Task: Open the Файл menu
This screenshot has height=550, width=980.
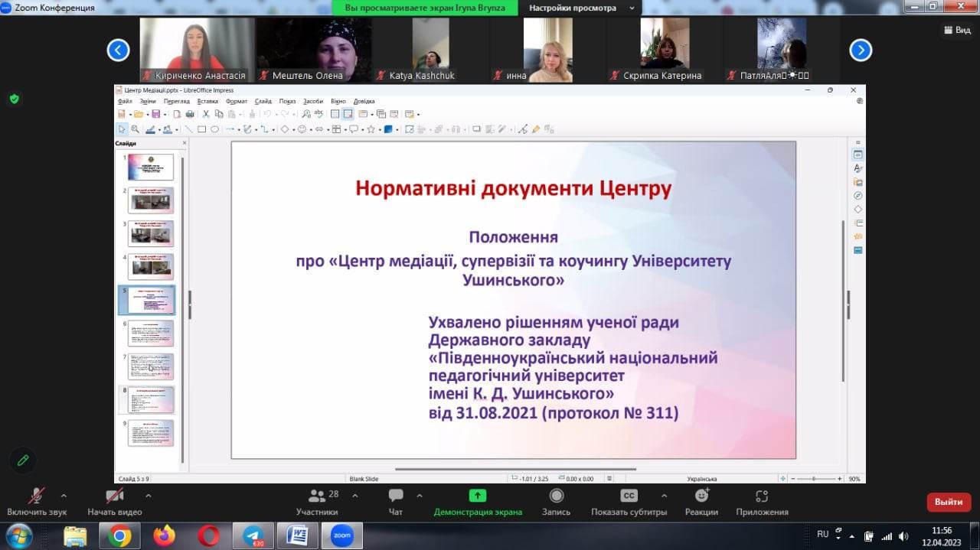Action: tap(125, 101)
